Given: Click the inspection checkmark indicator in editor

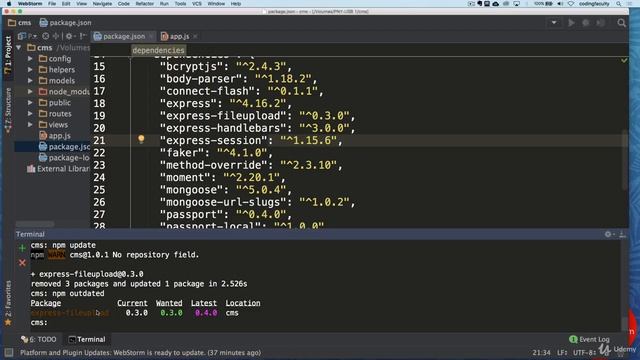Looking at the screenshot, I should (x=624, y=60).
